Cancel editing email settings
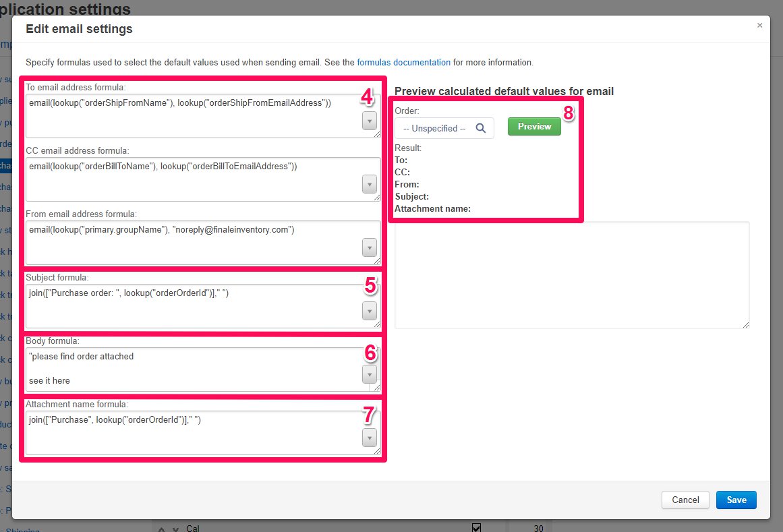 pos(685,500)
